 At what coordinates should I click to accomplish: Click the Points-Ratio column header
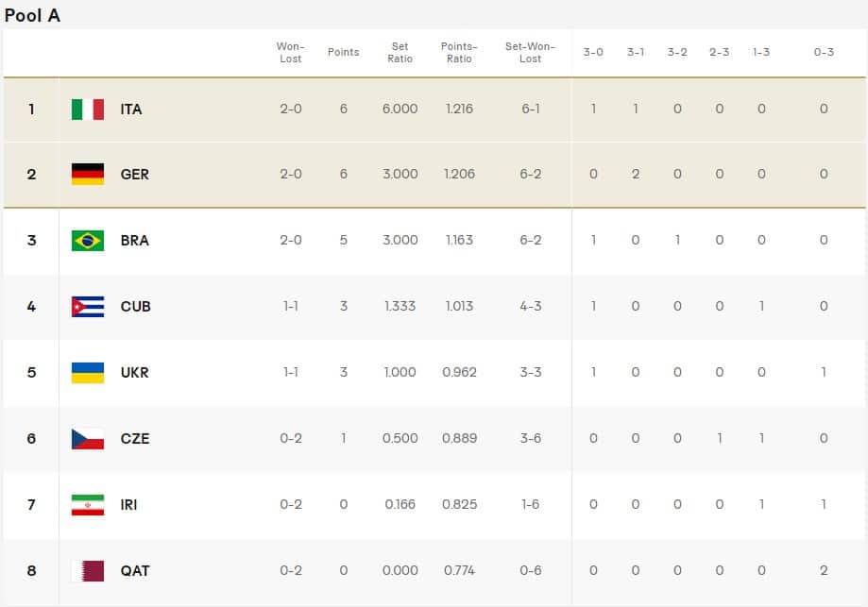pos(459,52)
